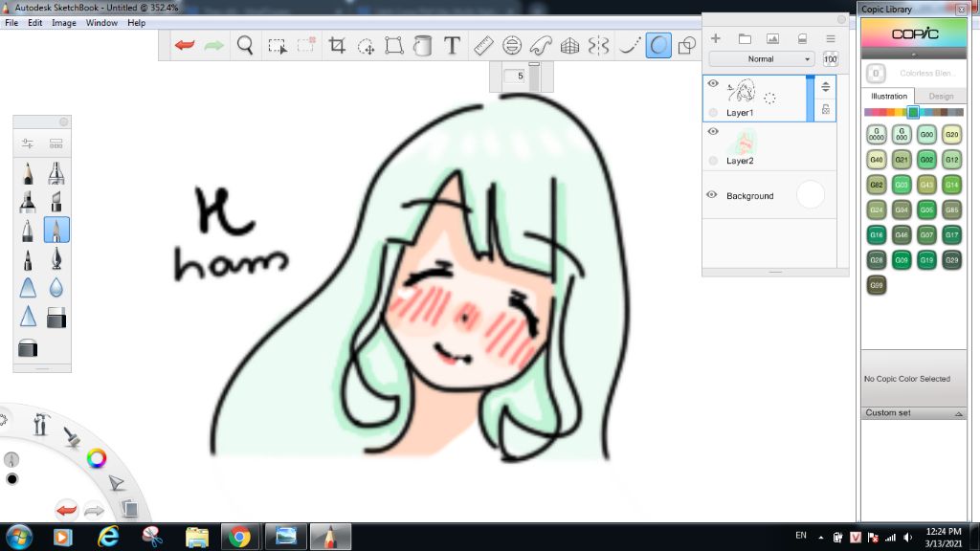Viewport: 980px width, 551px height.
Task: Open the Perspective Guides tool
Action: pos(569,46)
